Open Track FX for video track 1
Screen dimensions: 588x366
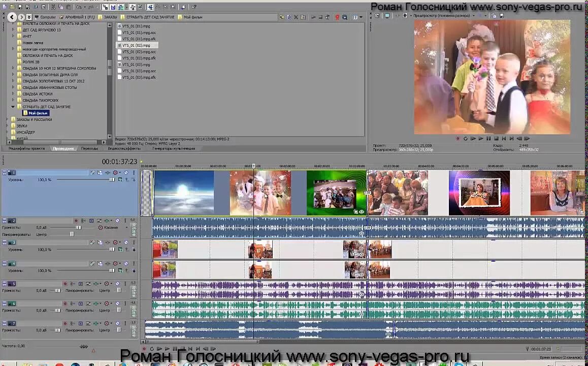pos(107,172)
